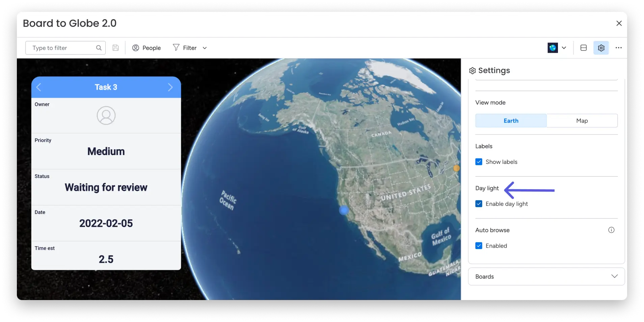Viewport: 644px width, 322px height.
Task: Click the 'UNITED STATES' globe label
Action: tap(405, 193)
